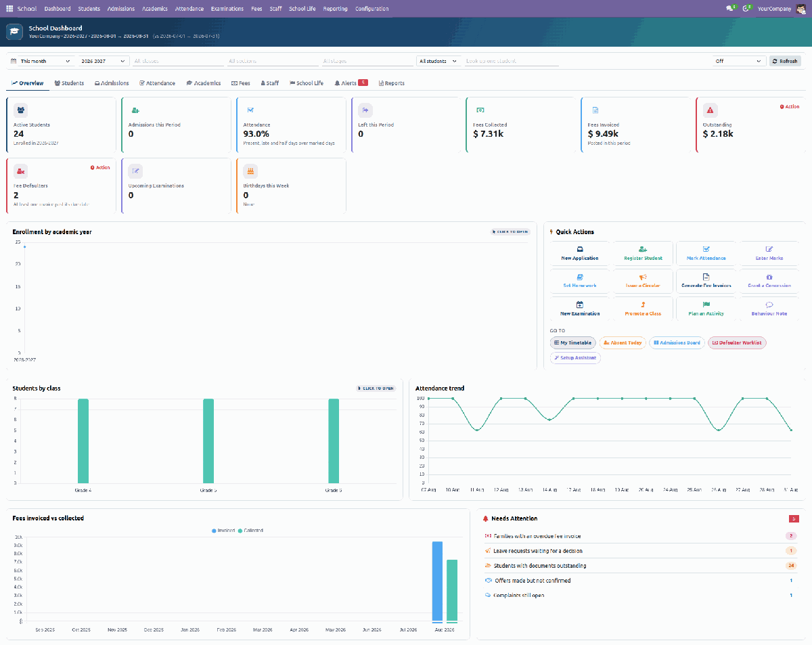The image size is (812, 645).
Task: Click Promote a Class quick action
Action: [643, 309]
